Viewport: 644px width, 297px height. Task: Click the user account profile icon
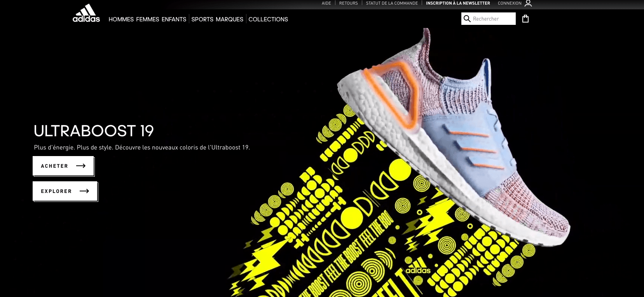pos(528,3)
